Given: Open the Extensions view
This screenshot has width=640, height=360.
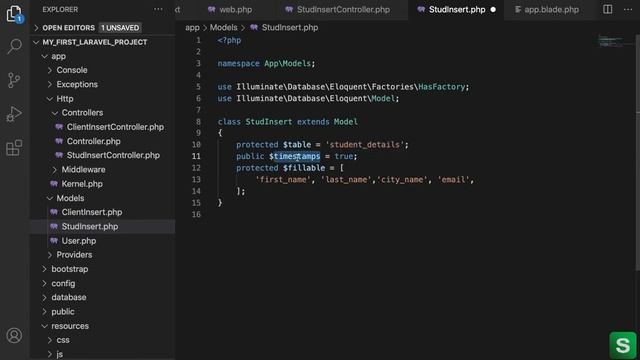Looking at the screenshot, I should [14, 148].
